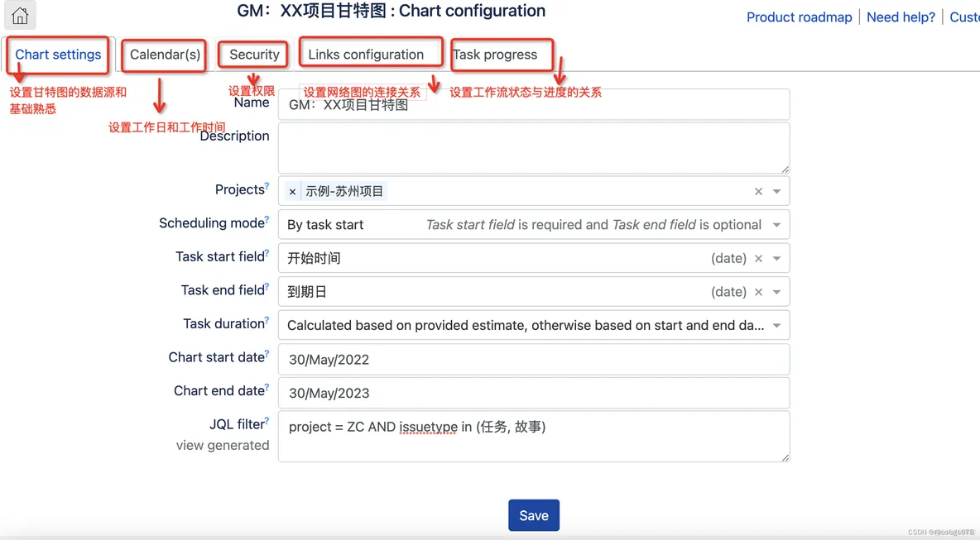Viewport: 980px width, 540px height.
Task: Click the Task duration label
Action: [223, 324]
